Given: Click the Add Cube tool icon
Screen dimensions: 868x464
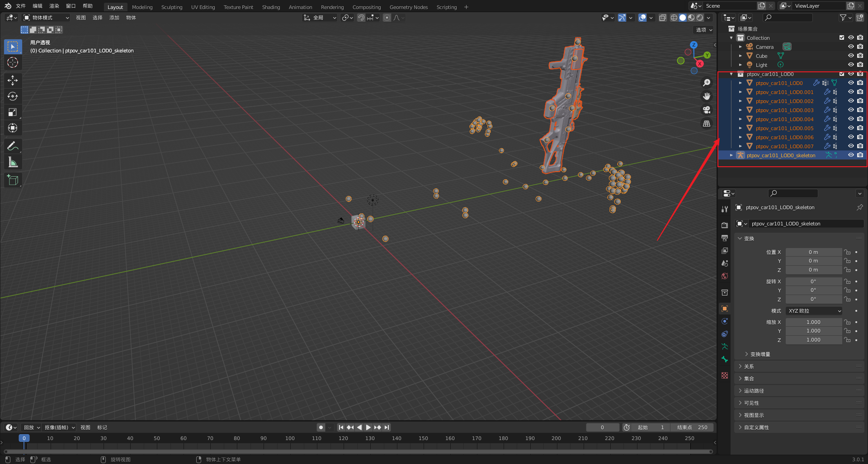Looking at the screenshot, I should pos(13,180).
